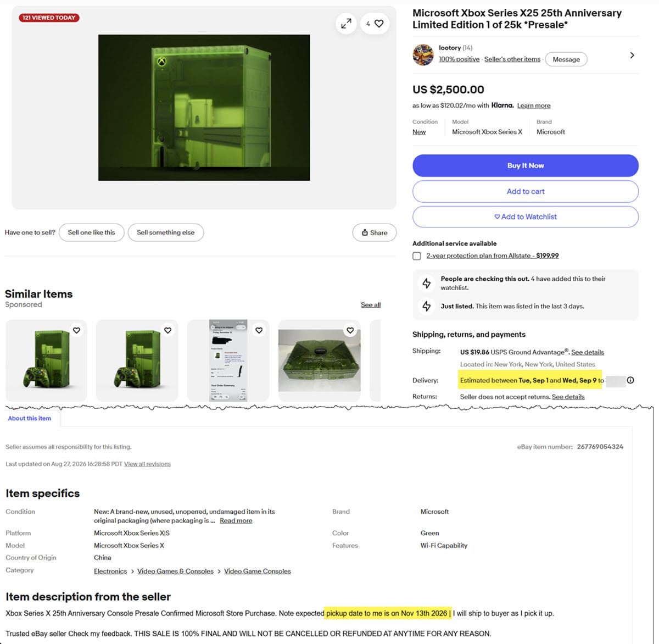Viewport: 659px width, 644px height.
Task: Select the US $2,500.00 price text
Action: [x=448, y=90]
